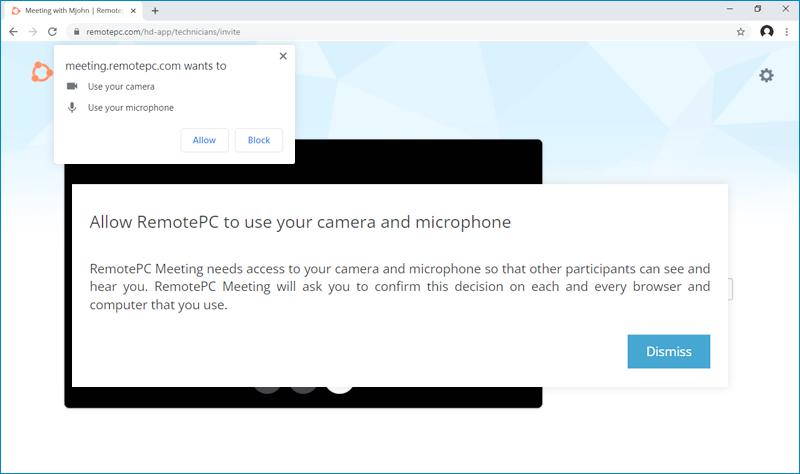Open a new browser tab
Image resolution: width=800 pixels, height=474 pixels.
click(x=155, y=11)
